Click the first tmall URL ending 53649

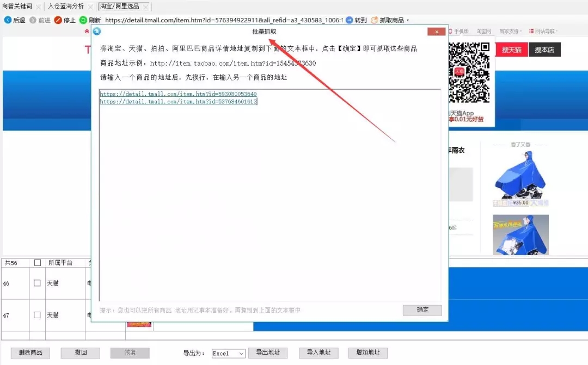178,94
